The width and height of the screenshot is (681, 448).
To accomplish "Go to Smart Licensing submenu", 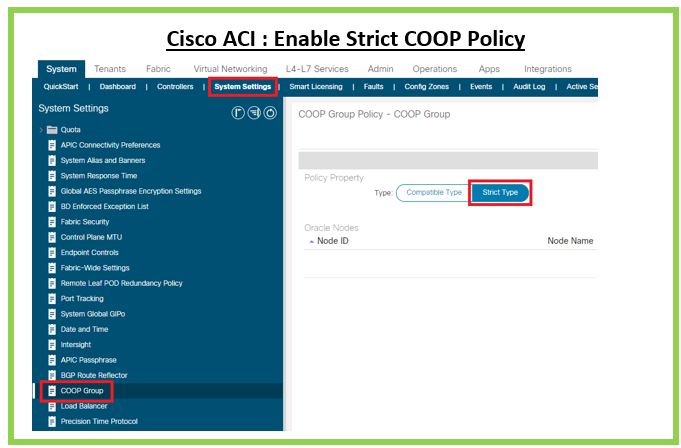I will (315, 87).
